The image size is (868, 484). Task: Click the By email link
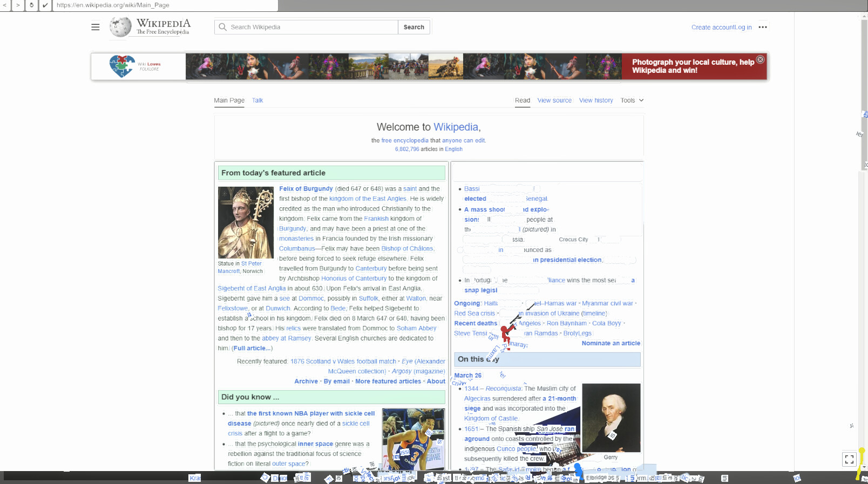click(337, 381)
